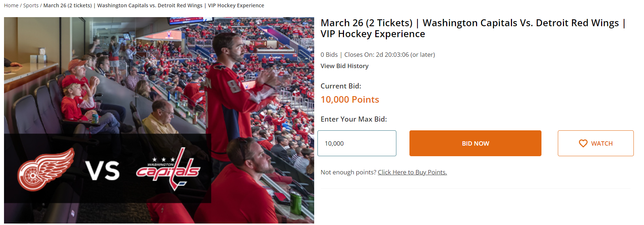Follow the Click Here to Buy Points link
644x225 pixels.
412,172
